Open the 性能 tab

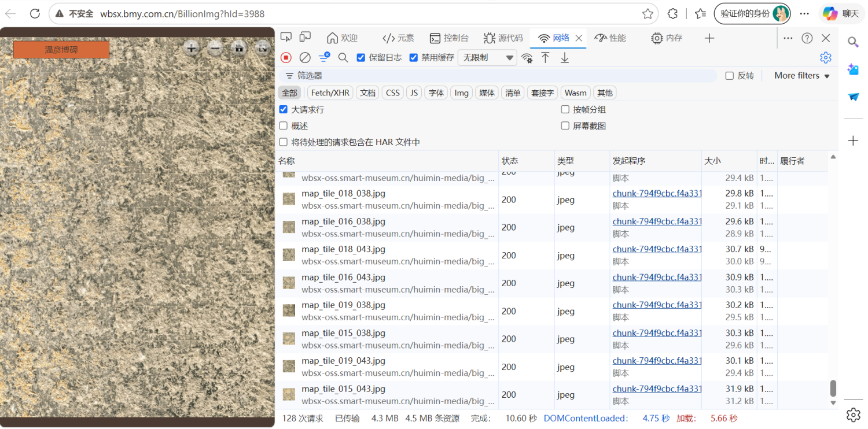pyautogui.click(x=610, y=38)
